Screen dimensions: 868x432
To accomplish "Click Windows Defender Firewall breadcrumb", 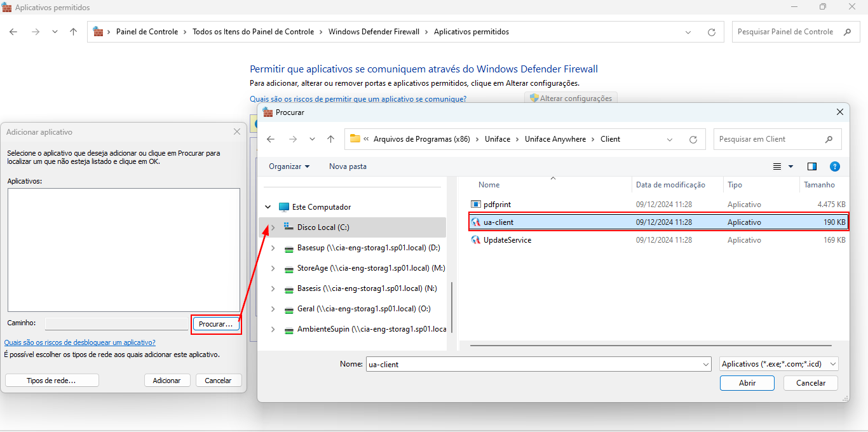I will [x=374, y=32].
